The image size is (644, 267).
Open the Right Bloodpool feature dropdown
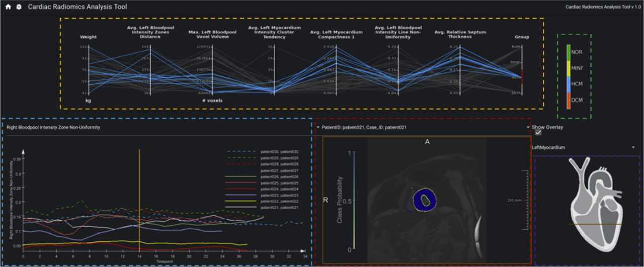[156, 128]
